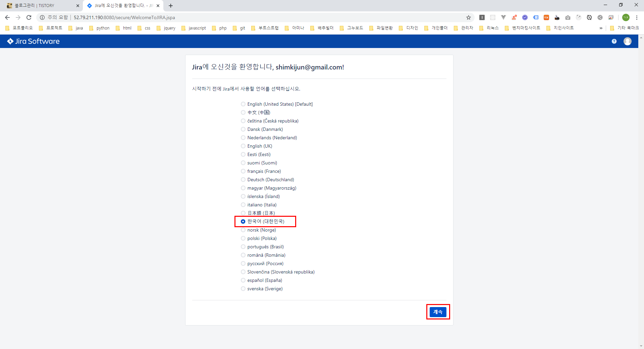Click the V-shaped extension icon
The height and width of the screenshot is (349, 644).
click(503, 17)
